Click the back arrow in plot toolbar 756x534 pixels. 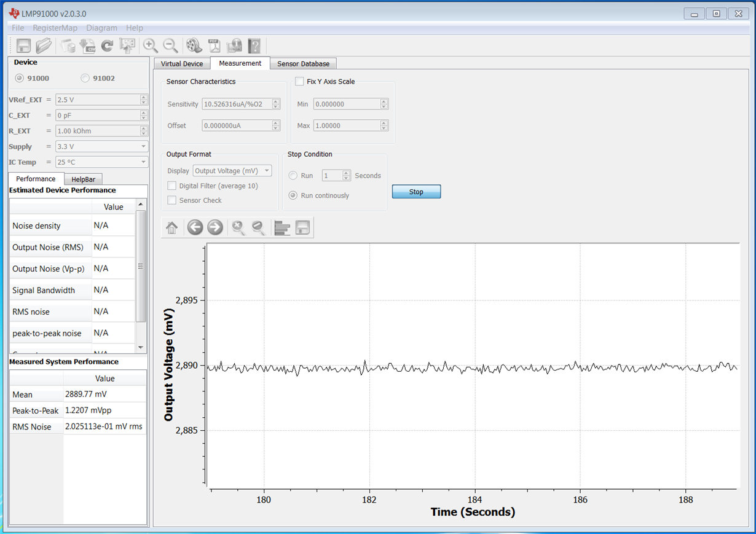click(x=195, y=228)
